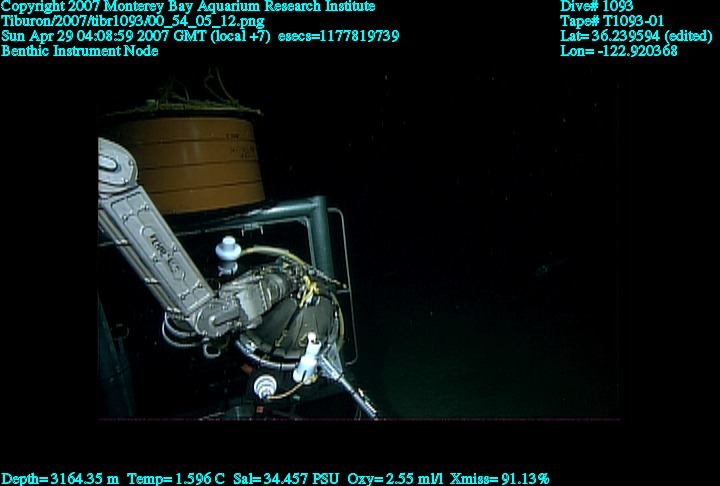
Task: Click the Oxy=2.55 ml/l reading
Action: 395,479
